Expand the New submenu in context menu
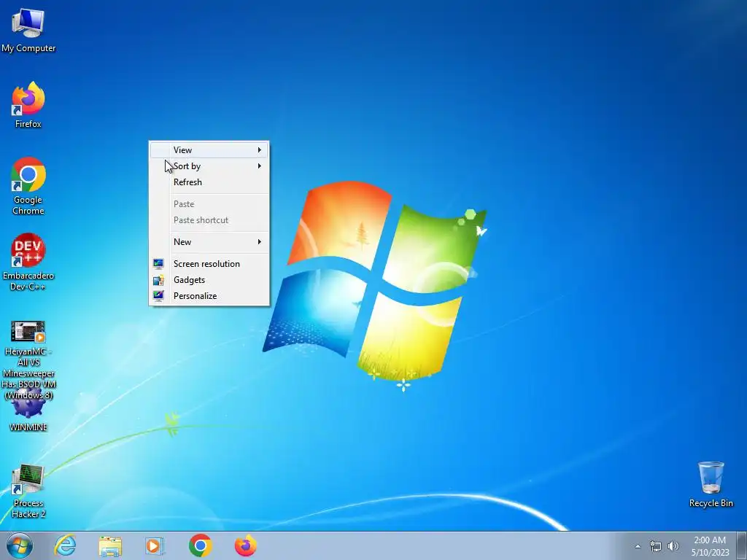The image size is (747, 560). (x=209, y=242)
